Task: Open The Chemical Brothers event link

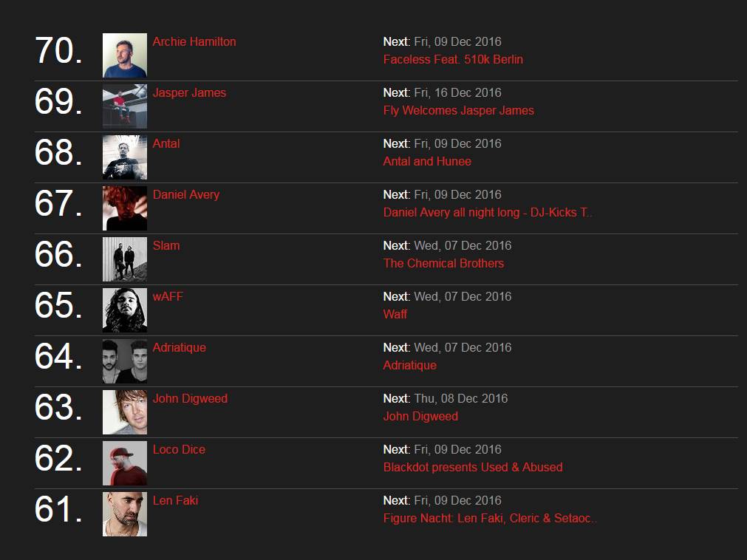Action: (x=443, y=264)
